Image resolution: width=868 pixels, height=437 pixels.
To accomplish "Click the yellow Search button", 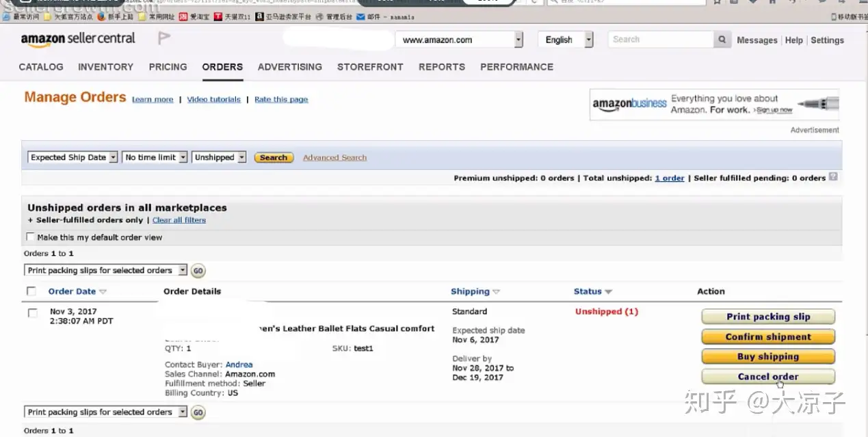I will pyautogui.click(x=274, y=157).
